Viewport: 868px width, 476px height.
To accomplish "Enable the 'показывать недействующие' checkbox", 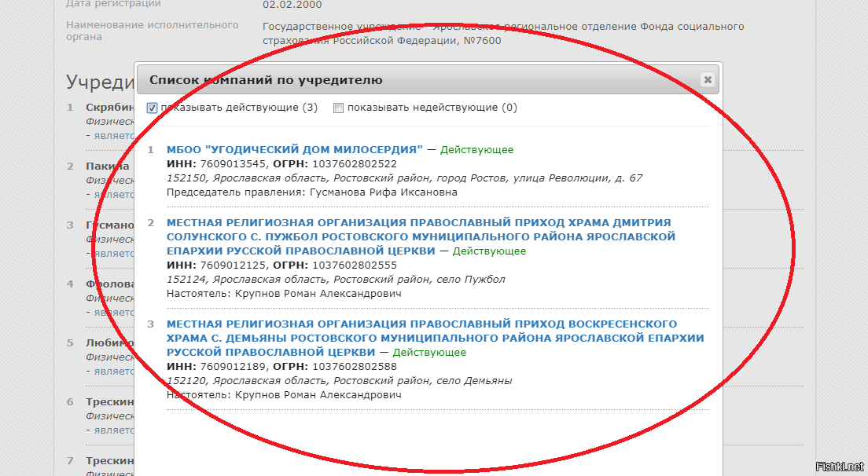I will pos(339,108).
